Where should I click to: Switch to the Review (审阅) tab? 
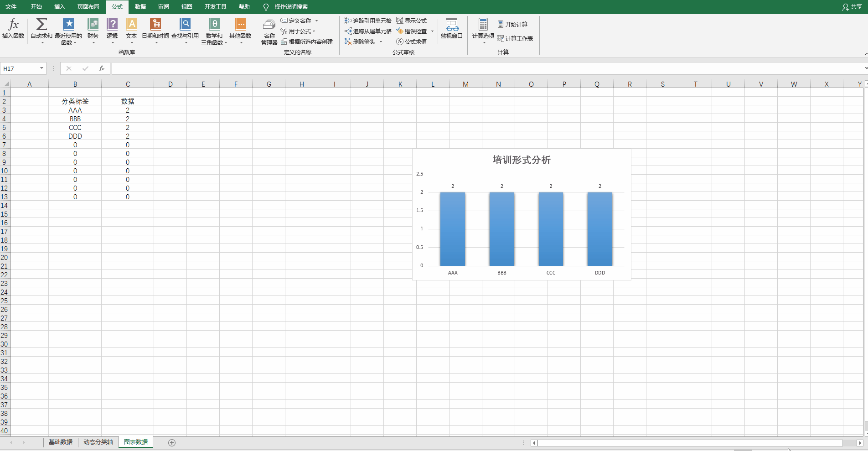(x=164, y=7)
